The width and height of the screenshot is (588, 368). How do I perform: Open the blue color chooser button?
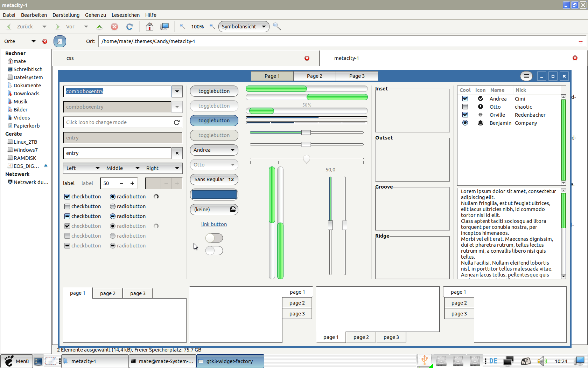tap(214, 195)
